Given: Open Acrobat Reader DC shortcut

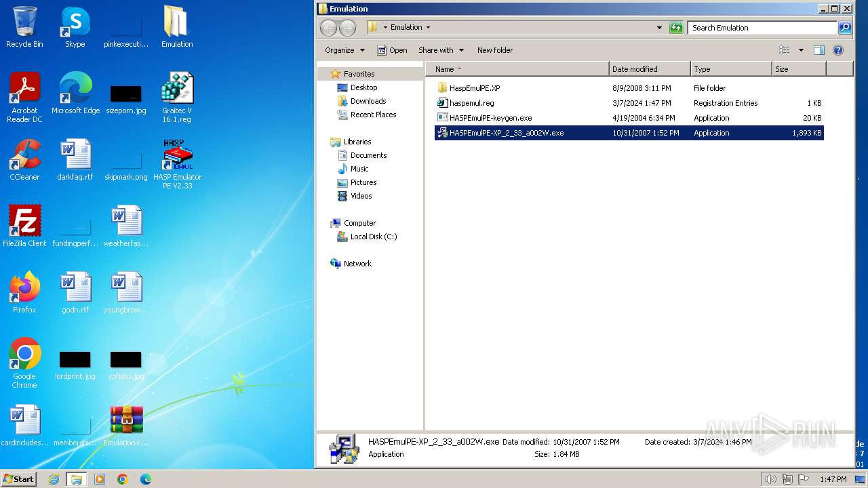Looking at the screenshot, I should (24, 98).
